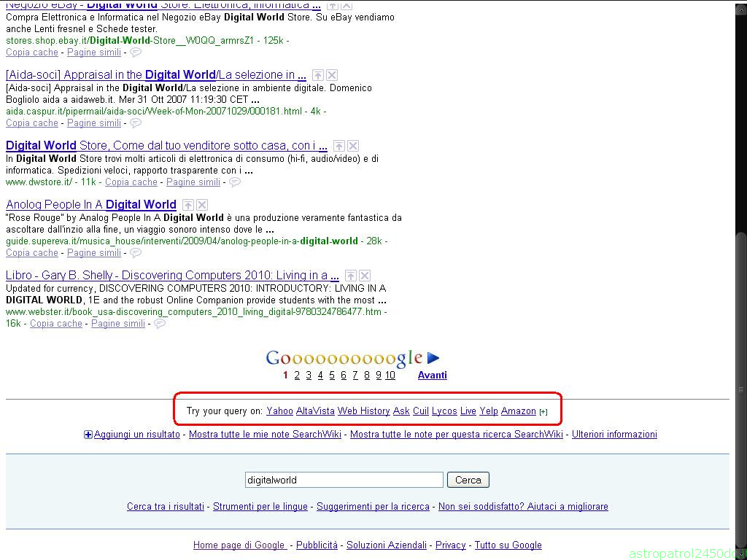
Task: Click the vertical scrollbar thumb
Action: click(x=741, y=389)
